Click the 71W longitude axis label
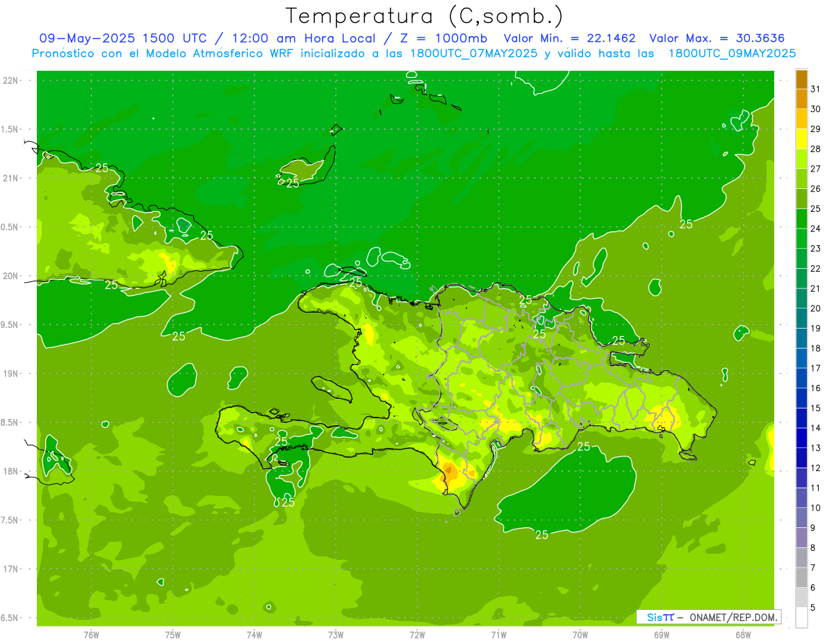Screen dimensions: 834x644 pos(498,634)
